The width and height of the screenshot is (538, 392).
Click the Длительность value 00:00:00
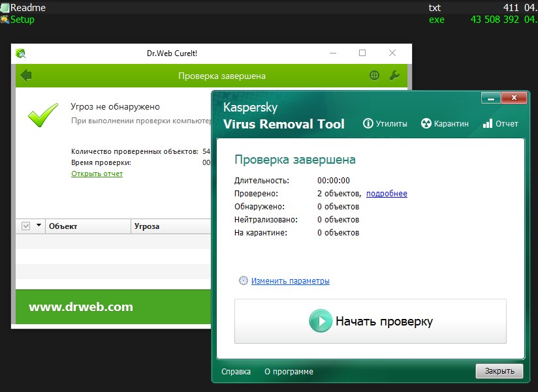click(x=334, y=181)
